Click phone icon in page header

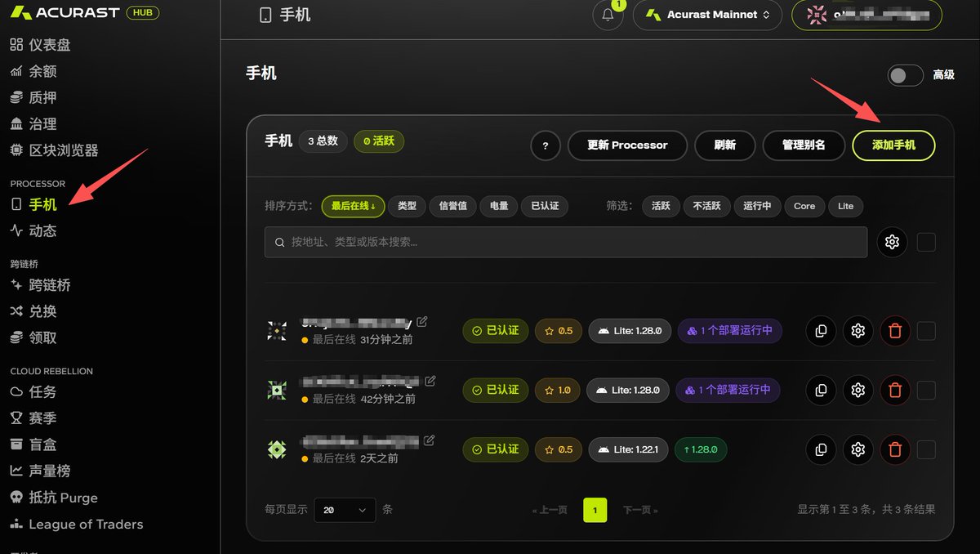(x=265, y=16)
